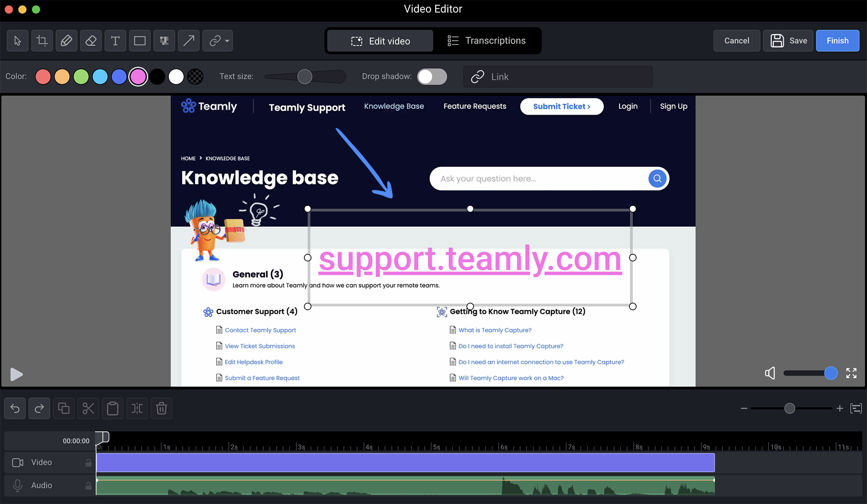Select the Blur pixelate tool

(x=164, y=41)
